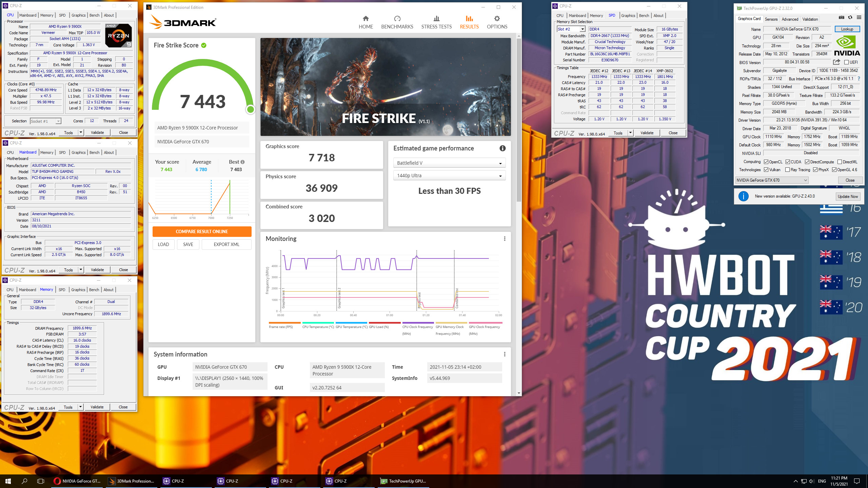Open the volume icon in system tray

pos(811,481)
